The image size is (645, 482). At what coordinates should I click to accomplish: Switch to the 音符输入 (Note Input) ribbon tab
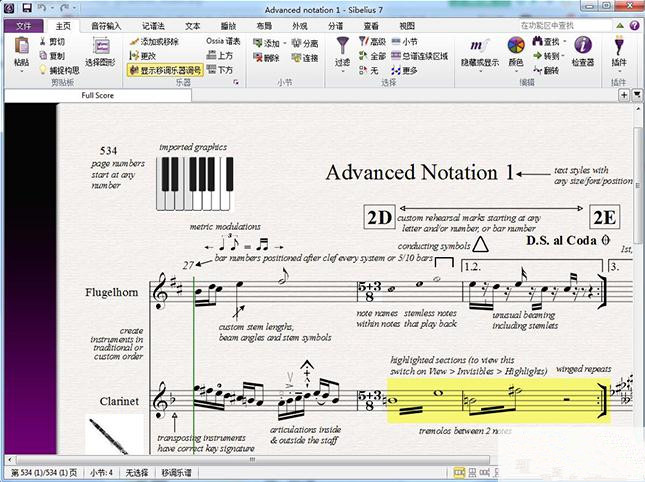point(107,24)
